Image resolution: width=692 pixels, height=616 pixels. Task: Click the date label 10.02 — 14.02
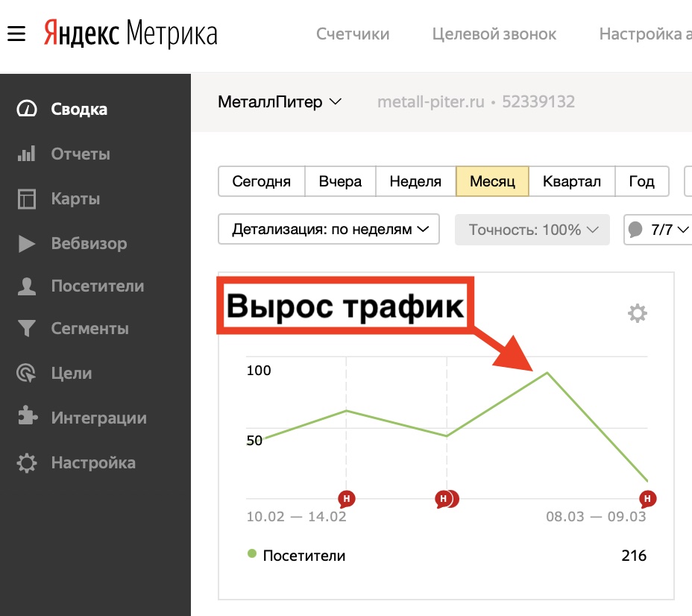pyautogui.click(x=297, y=516)
